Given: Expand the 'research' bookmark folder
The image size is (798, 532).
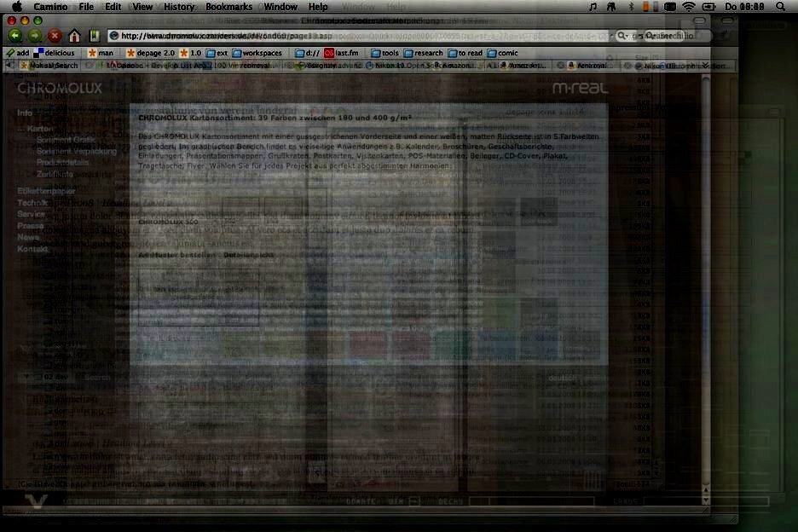Looking at the screenshot, I should pos(424,53).
